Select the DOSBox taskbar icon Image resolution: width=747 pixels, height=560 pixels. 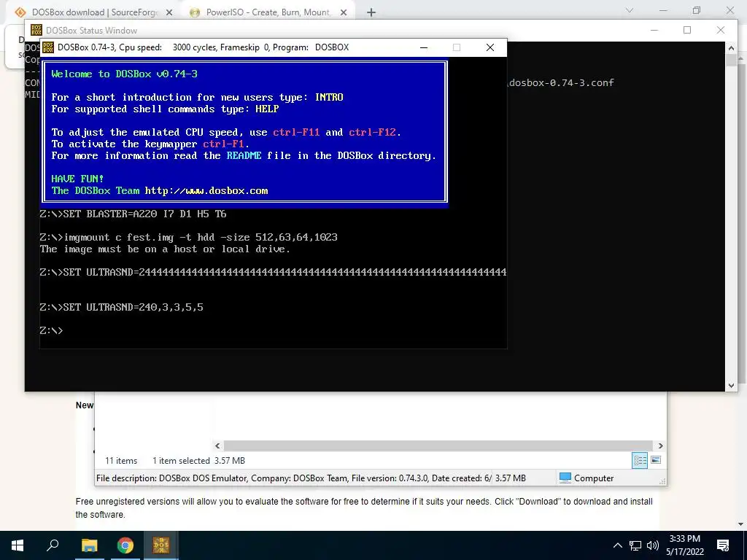pyautogui.click(x=161, y=545)
